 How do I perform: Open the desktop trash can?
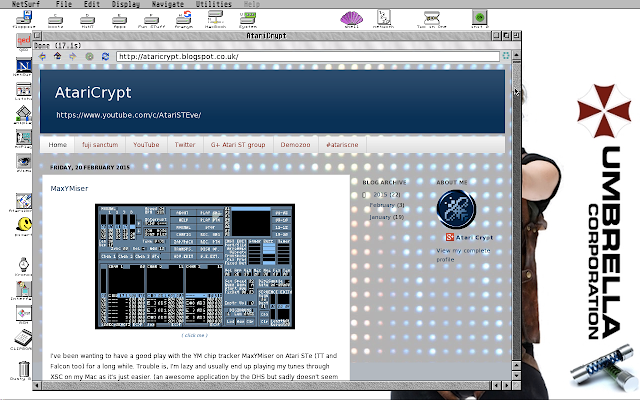(x=24, y=370)
